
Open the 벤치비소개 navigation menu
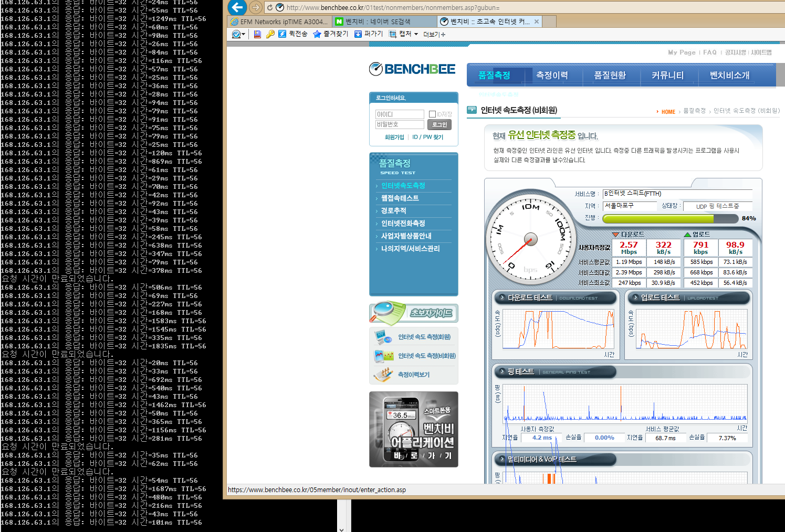pos(729,76)
